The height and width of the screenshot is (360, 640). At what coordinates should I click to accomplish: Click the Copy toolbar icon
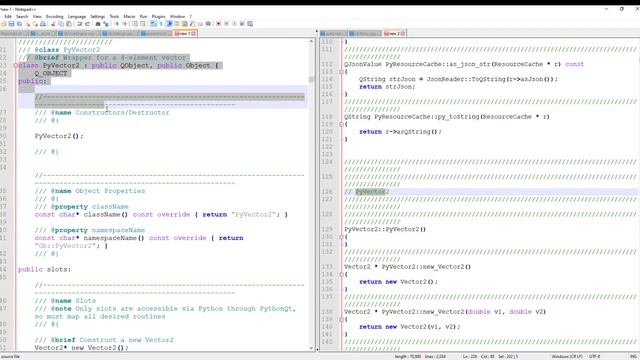pos(61,24)
